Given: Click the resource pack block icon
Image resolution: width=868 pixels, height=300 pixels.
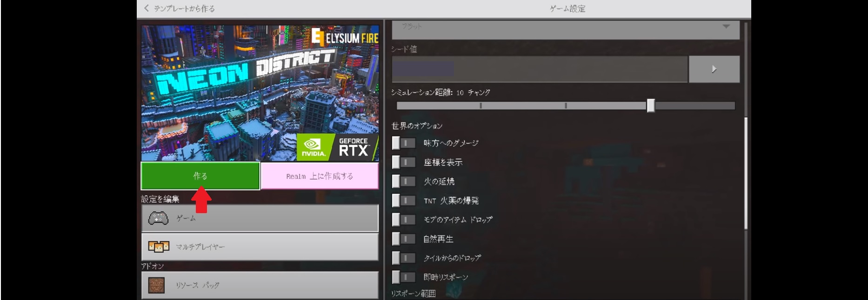Looking at the screenshot, I should click(x=156, y=285).
